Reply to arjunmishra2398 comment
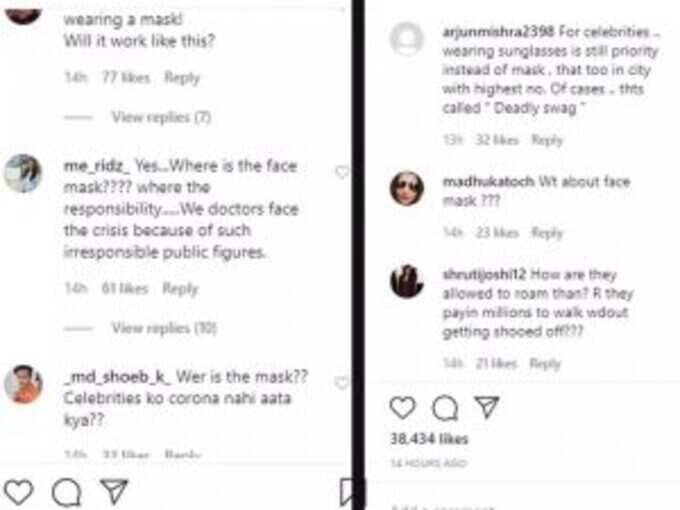 click(547, 140)
